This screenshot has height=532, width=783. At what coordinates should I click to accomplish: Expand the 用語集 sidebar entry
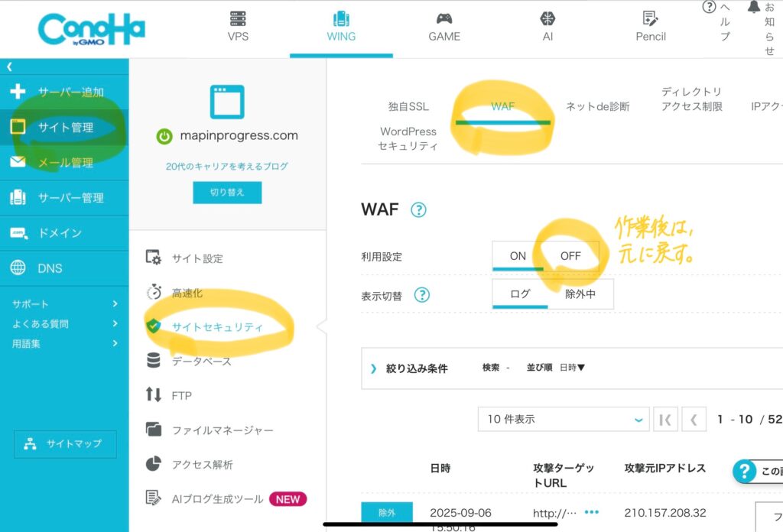coord(64,343)
